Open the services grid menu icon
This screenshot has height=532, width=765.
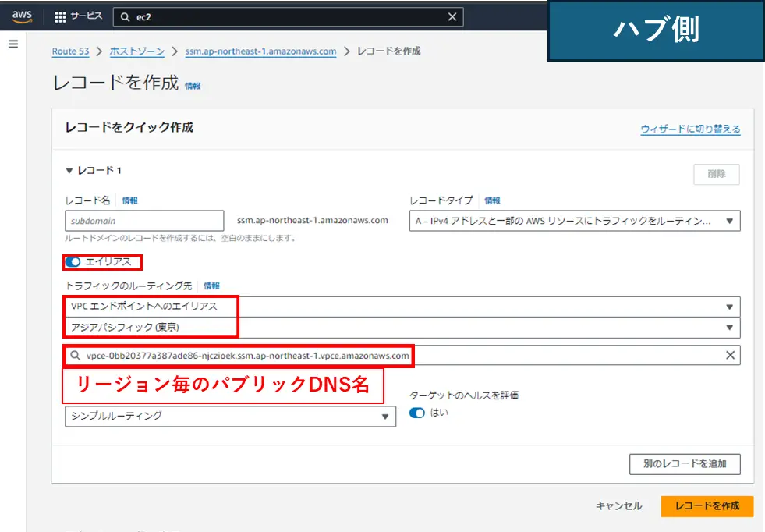60,17
